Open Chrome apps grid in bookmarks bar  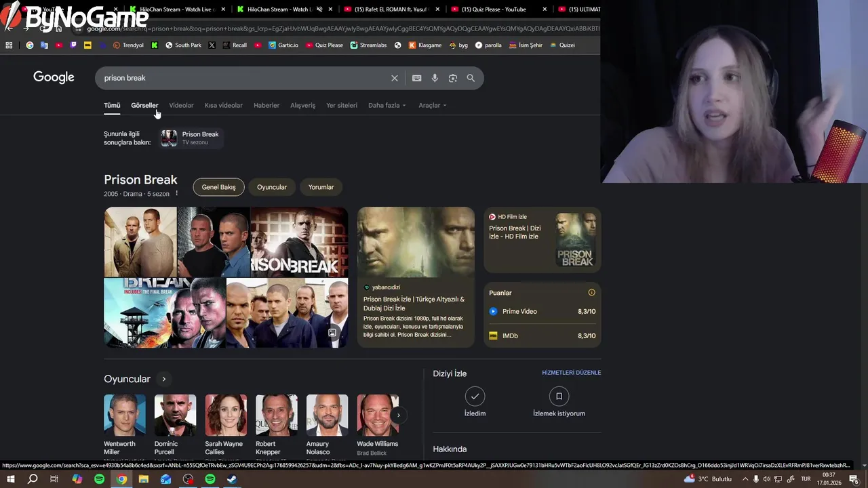click(x=9, y=45)
